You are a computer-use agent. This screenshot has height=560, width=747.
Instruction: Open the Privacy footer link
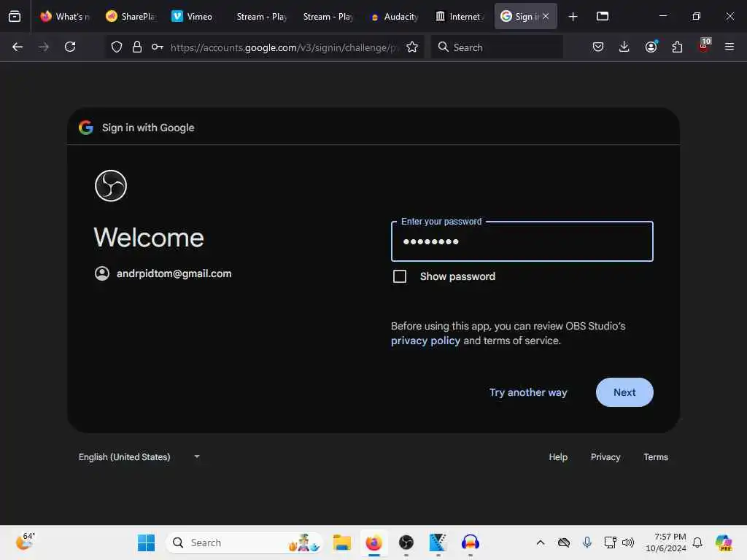tap(605, 456)
